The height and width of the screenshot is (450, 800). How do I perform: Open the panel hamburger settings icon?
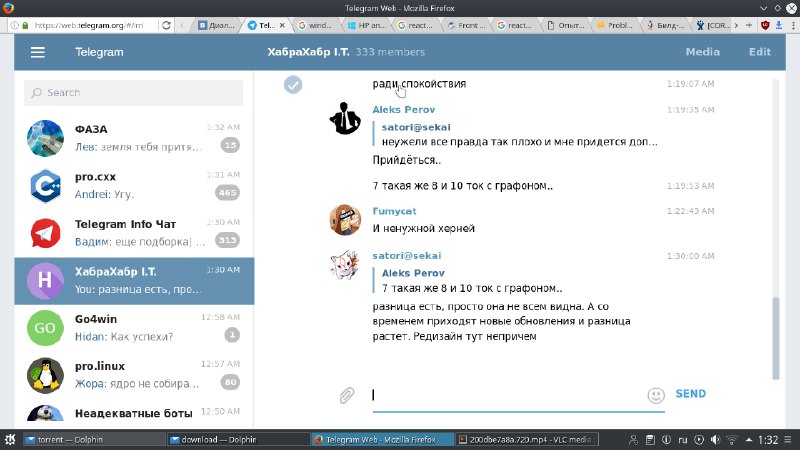(x=788, y=439)
